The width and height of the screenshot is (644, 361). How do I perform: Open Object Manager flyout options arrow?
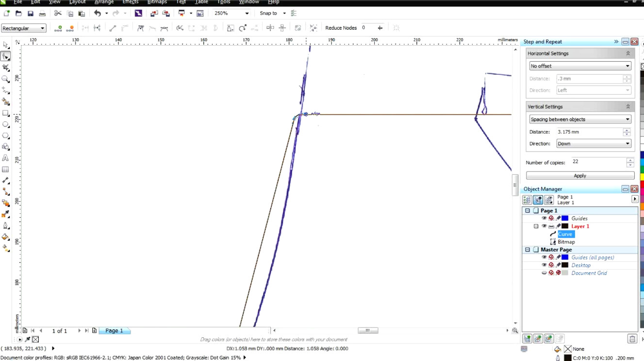click(x=635, y=199)
